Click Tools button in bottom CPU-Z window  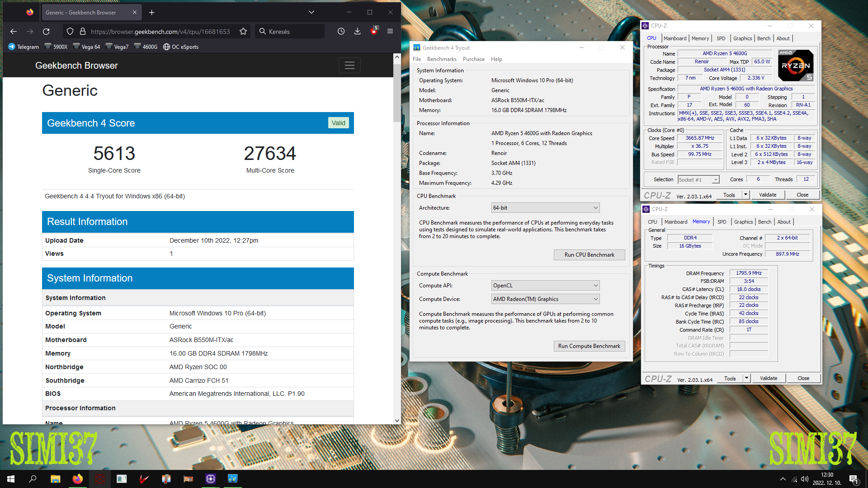point(730,378)
